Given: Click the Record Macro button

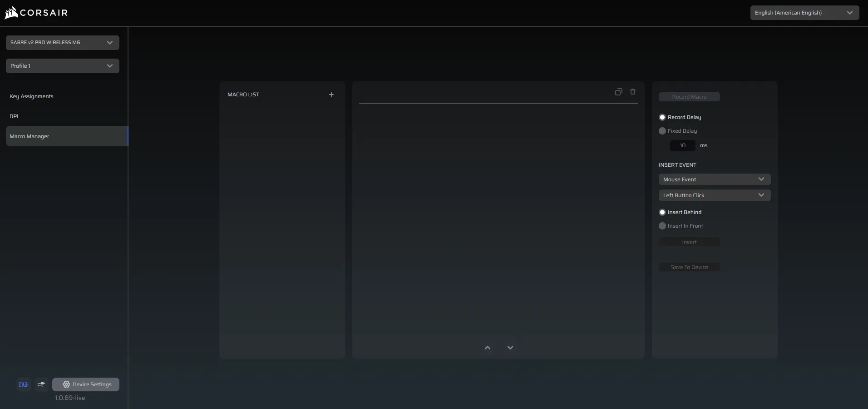Looking at the screenshot, I should tap(689, 97).
